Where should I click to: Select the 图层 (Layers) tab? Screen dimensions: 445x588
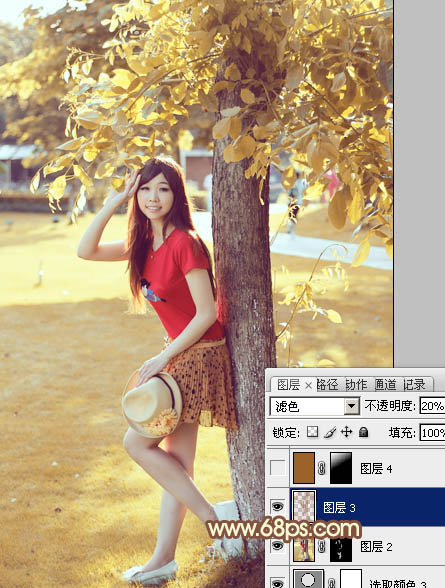(x=288, y=385)
